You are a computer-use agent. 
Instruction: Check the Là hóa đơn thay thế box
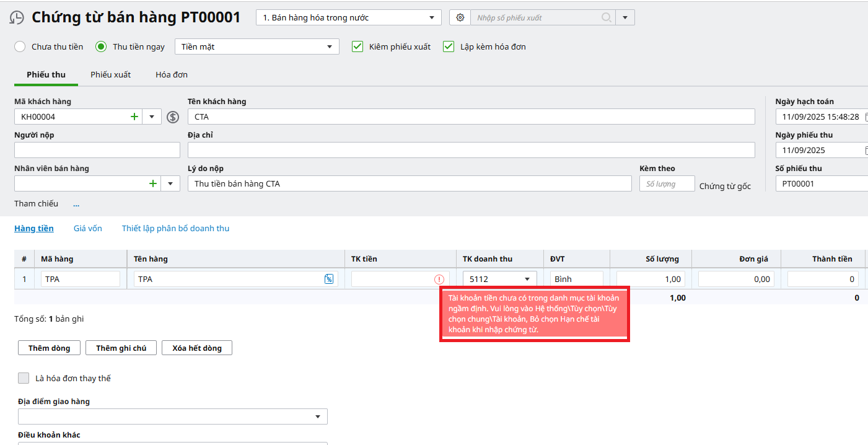24,378
